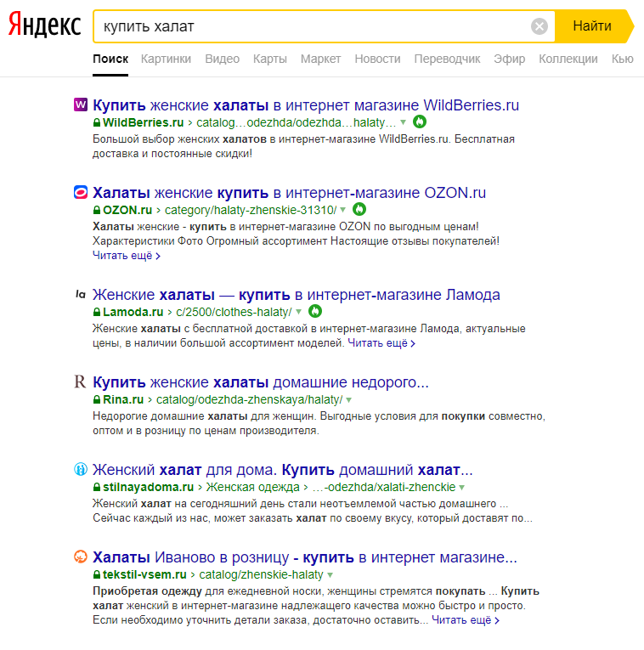Expand the dropdown arrow on tekstil-vsem.ru URL
644x650 pixels.
(x=330, y=575)
